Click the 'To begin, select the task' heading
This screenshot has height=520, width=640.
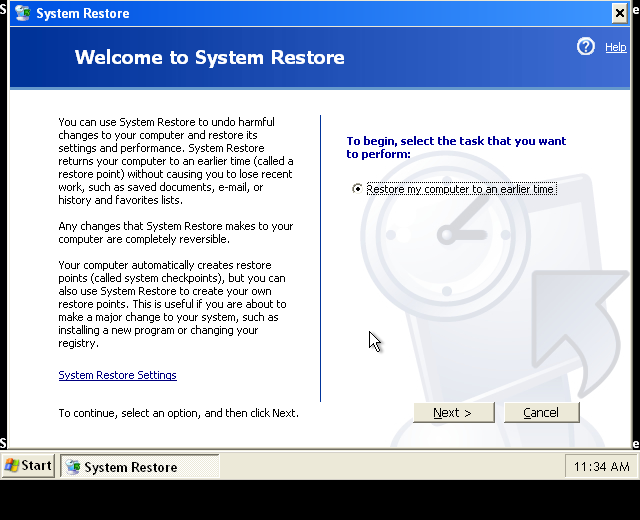[456, 147]
